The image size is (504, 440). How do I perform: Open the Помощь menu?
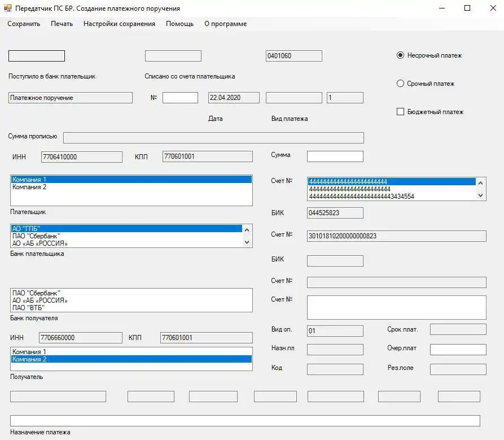click(179, 24)
